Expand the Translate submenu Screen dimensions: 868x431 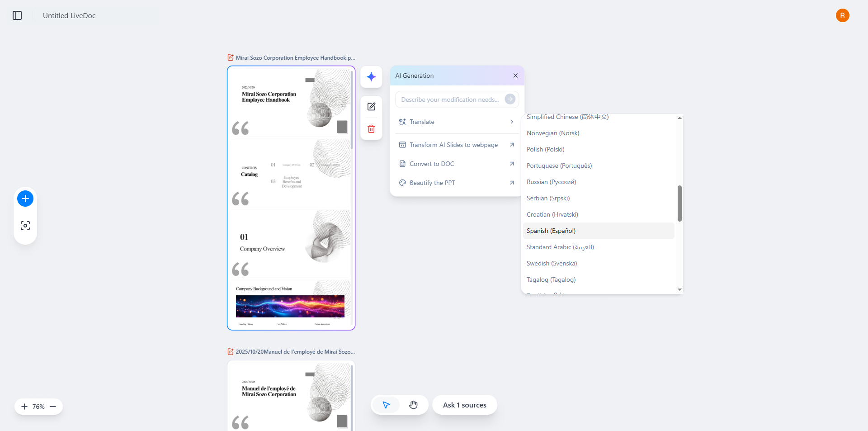point(457,122)
